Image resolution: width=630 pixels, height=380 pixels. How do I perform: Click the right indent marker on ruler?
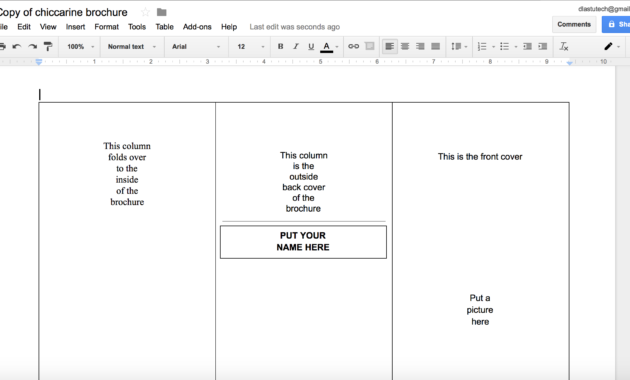tap(570, 63)
